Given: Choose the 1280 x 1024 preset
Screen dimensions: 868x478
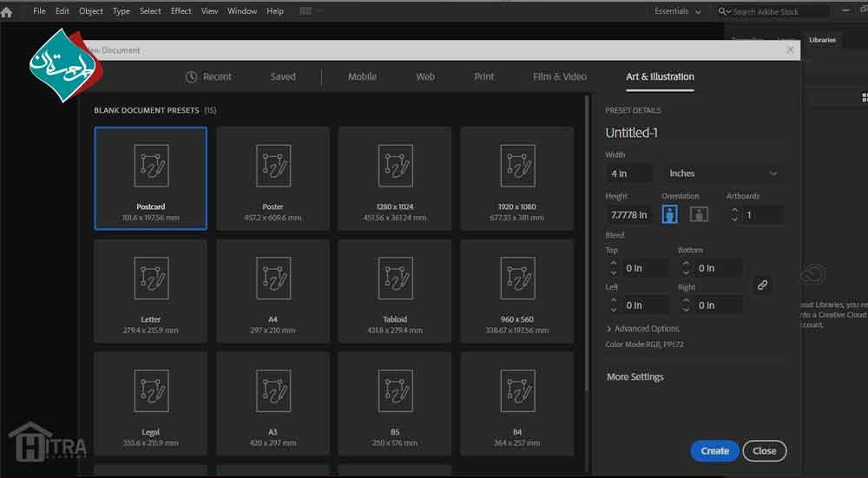Looking at the screenshot, I should click(395, 178).
